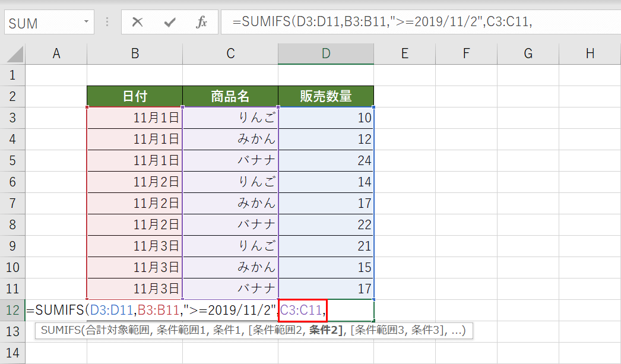Click cell D8 with value 22
The width and height of the screenshot is (621, 364).
325,224
